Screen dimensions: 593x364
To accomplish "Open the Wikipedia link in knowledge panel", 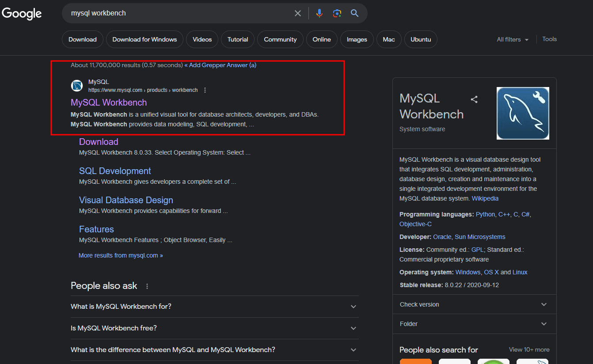I will tap(485, 198).
